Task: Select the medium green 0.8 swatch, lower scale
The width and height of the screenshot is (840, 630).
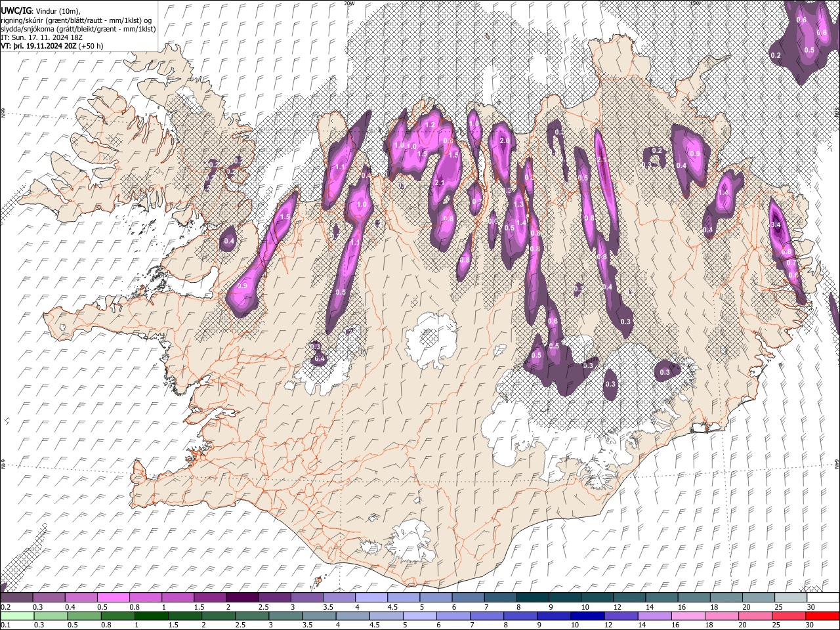Action: point(118,616)
